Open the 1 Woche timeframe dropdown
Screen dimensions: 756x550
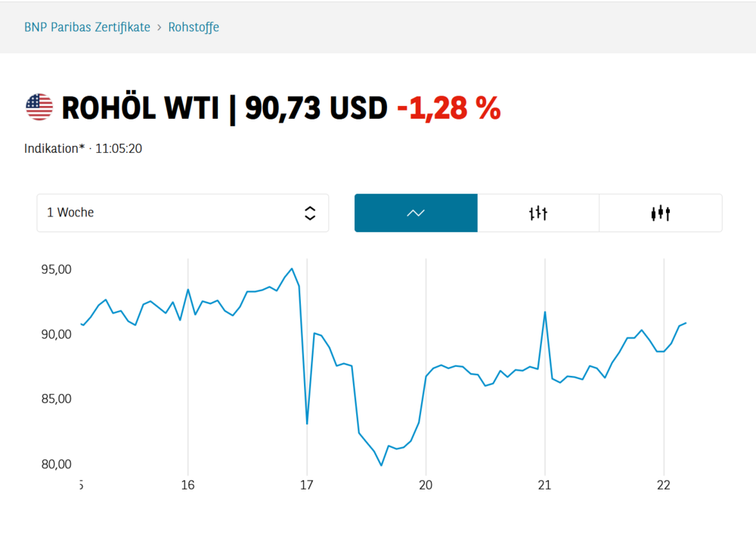(x=183, y=213)
